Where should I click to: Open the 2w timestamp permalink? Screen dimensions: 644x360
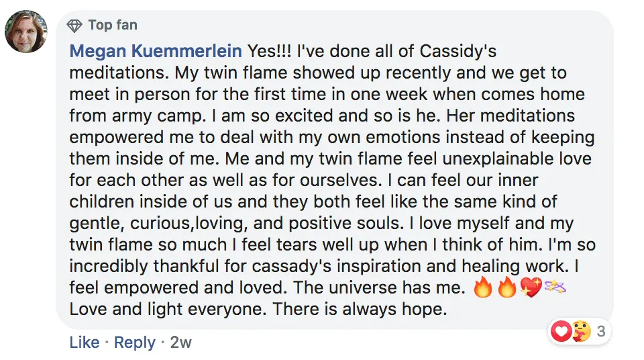click(180, 343)
